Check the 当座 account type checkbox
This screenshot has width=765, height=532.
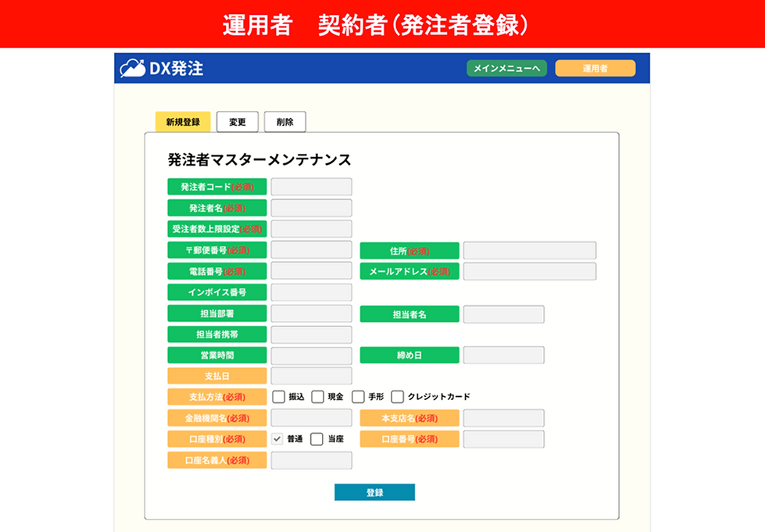316,439
